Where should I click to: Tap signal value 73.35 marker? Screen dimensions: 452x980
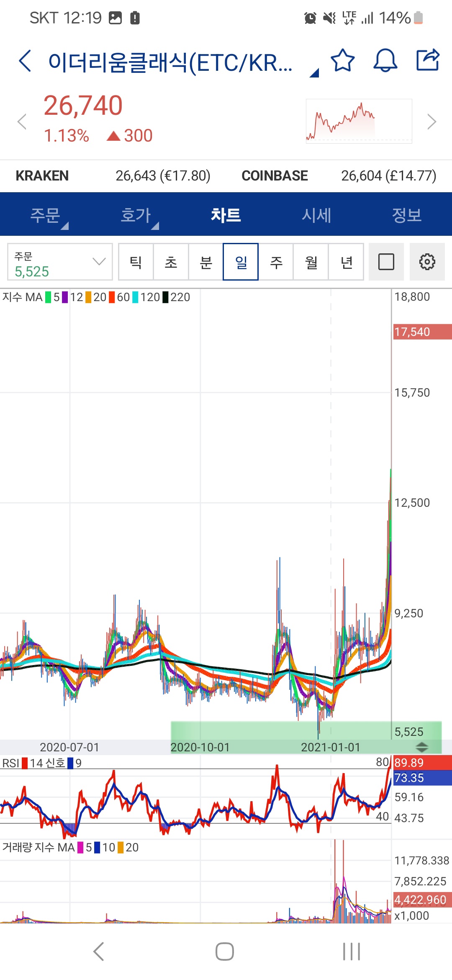tap(422, 778)
